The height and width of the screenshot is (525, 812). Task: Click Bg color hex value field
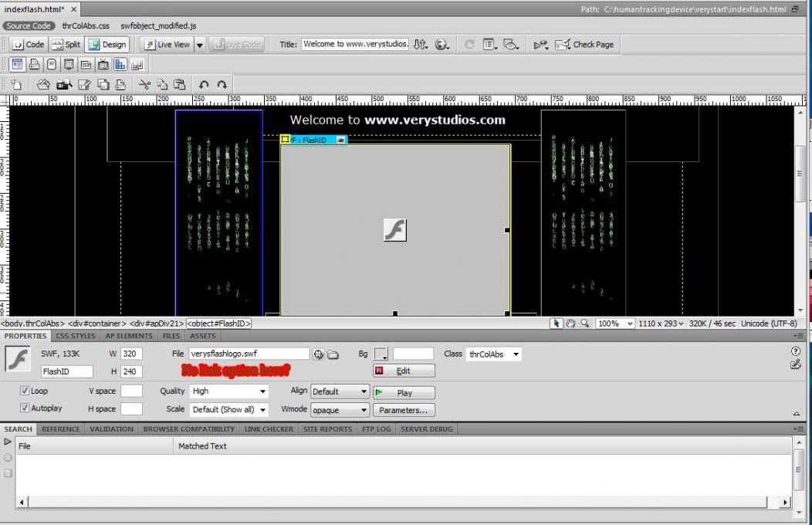[413, 354]
